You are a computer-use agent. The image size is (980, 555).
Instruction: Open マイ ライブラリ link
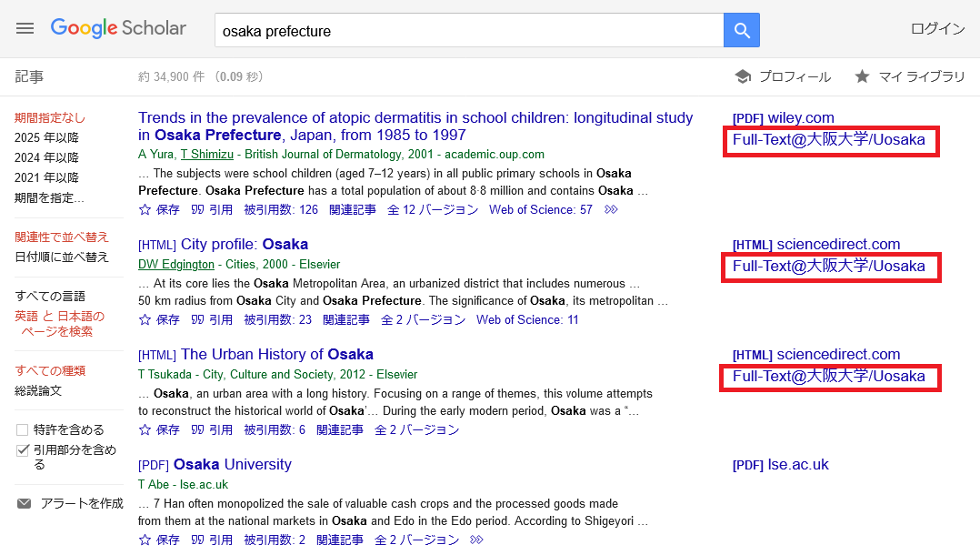[921, 77]
